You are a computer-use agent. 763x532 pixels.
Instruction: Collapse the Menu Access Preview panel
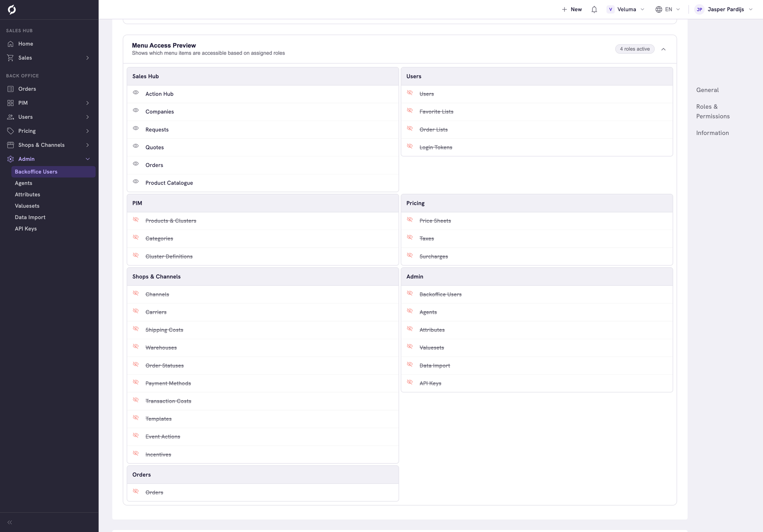point(663,49)
